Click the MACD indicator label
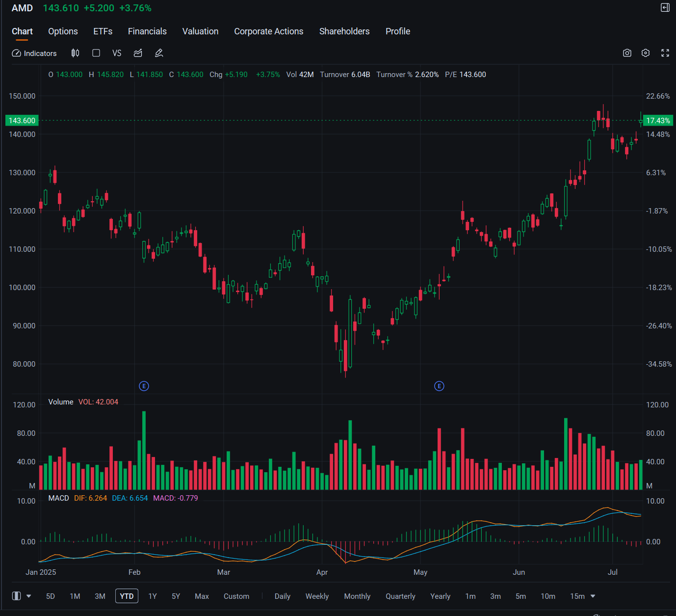This screenshot has width=676, height=616. [58, 498]
